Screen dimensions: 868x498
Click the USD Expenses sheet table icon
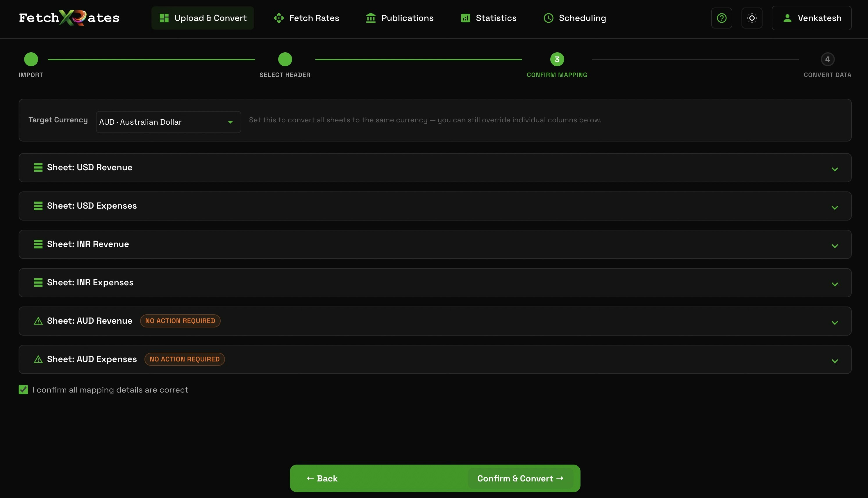click(38, 205)
